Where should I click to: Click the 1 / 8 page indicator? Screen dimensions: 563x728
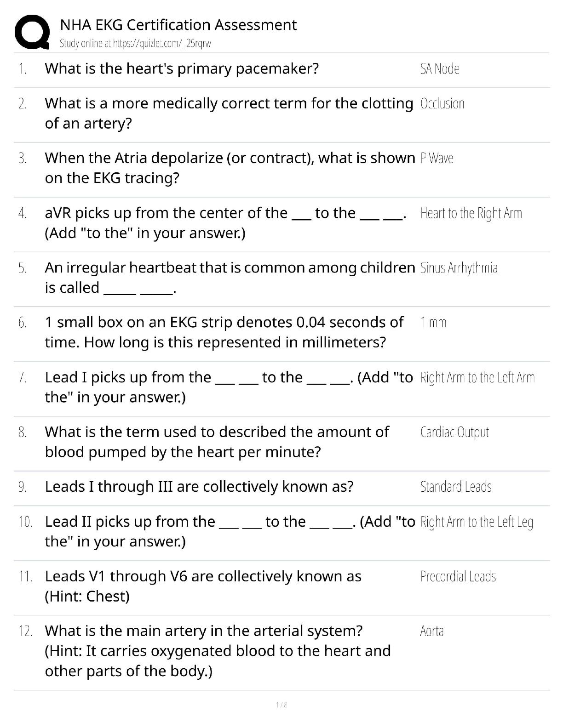tap(281, 705)
